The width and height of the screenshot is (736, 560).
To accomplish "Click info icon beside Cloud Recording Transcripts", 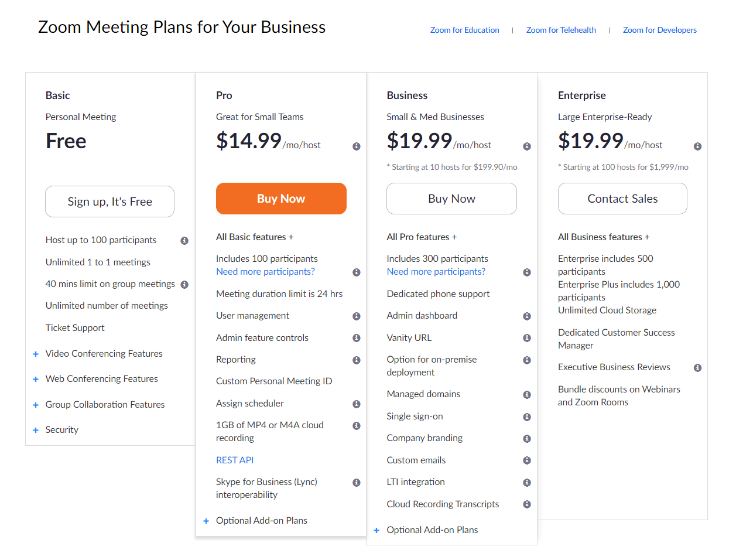I will click(x=527, y=504).
